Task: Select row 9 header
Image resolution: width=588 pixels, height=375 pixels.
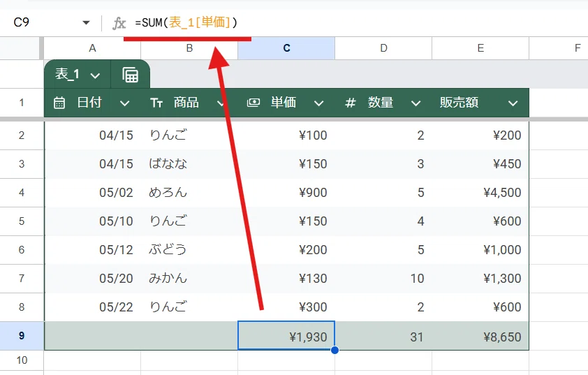Action: pos(22,336)
